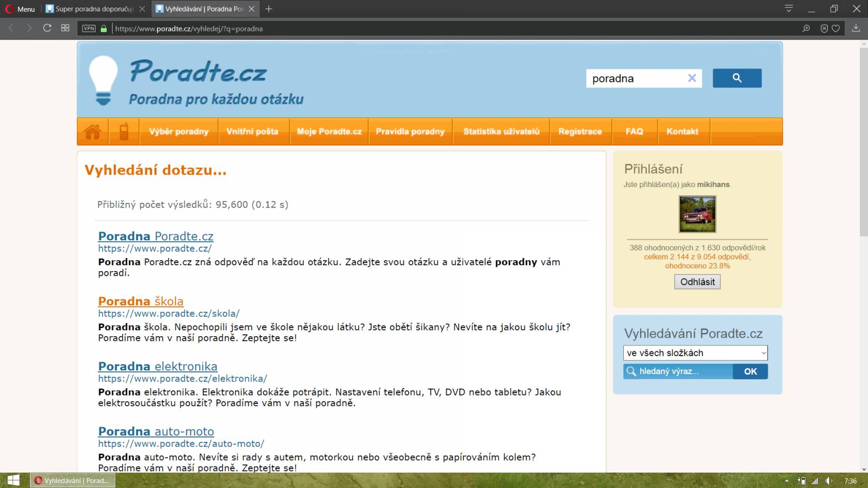The height and width of the screenshot is (488, 868).
Task: Open Vnitřní pošta menu item
Action: pyautogui.click(x=252, y=131)
